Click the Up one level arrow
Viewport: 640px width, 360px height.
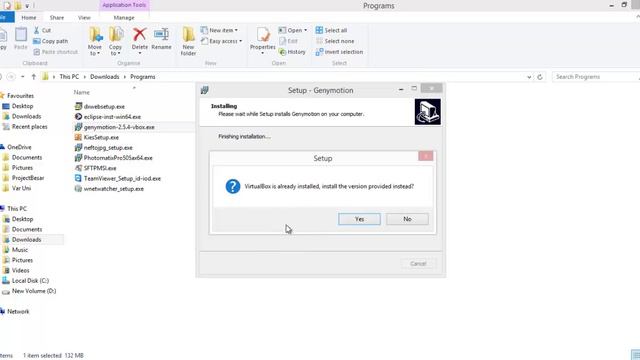click(x=34, y=77)
